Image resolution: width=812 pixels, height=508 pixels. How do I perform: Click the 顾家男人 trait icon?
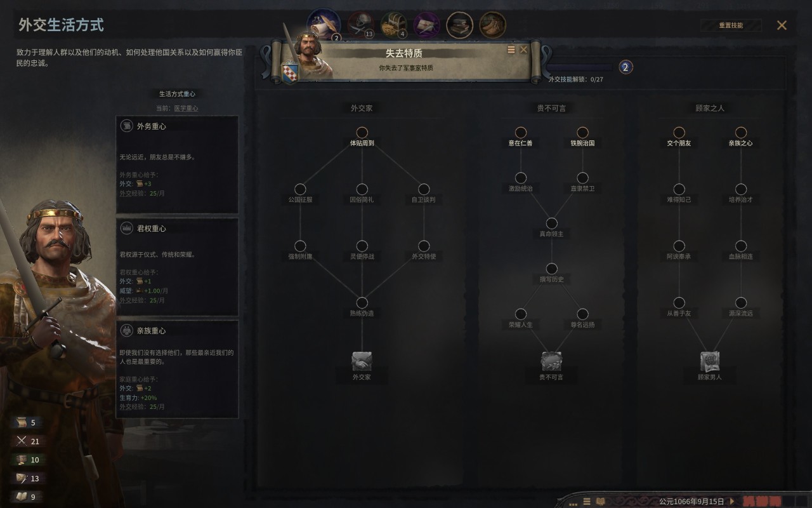click(710, 361)
